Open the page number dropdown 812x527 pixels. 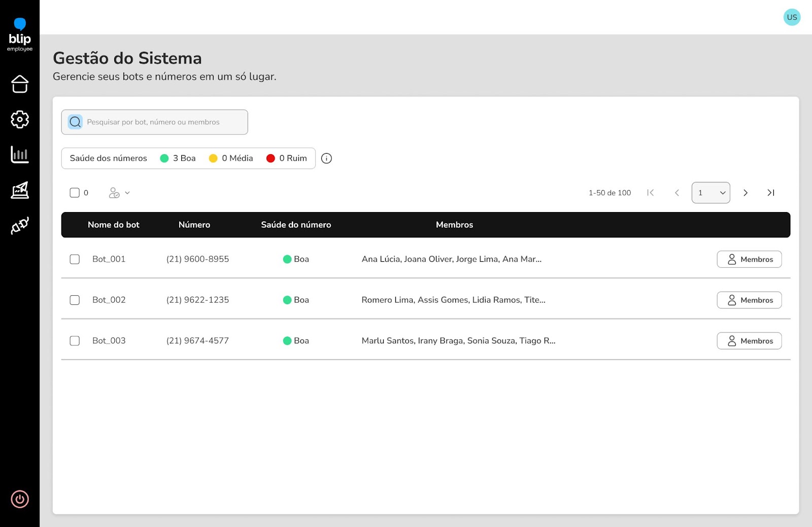710,193
